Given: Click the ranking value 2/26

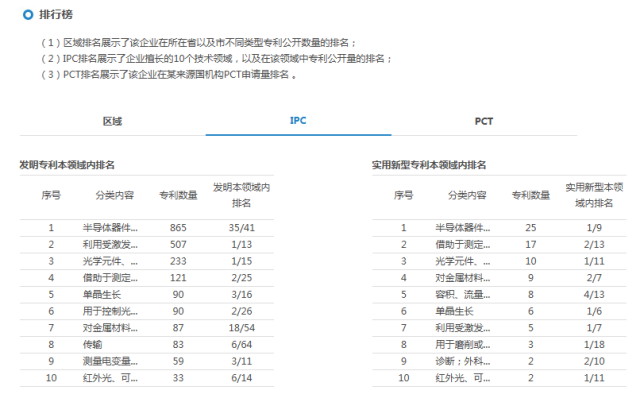Looking at the screenshot, I should [242, 311].
